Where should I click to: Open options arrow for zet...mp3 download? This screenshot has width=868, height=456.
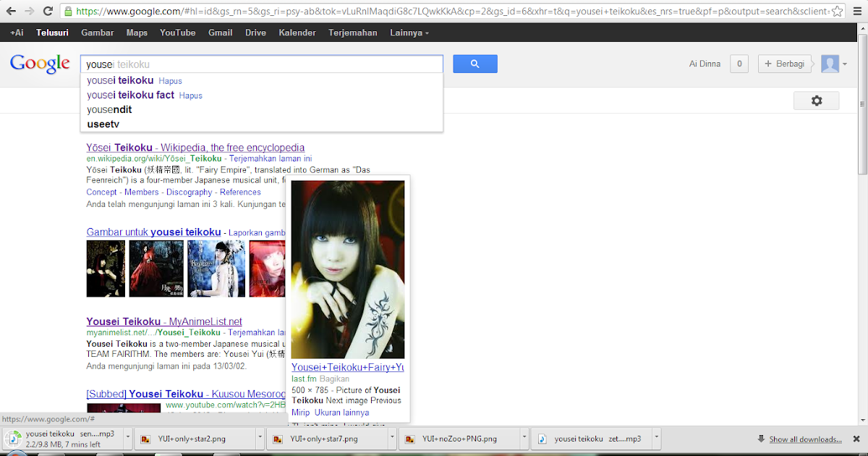point(655,439)
